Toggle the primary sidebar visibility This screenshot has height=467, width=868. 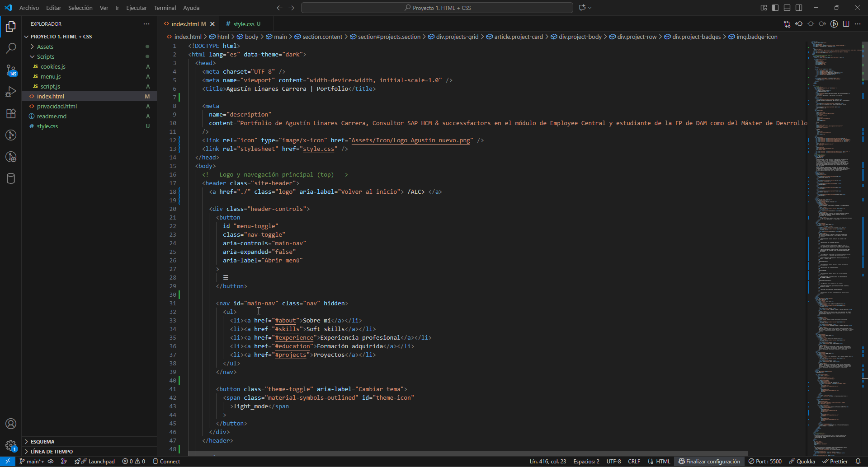775,8
